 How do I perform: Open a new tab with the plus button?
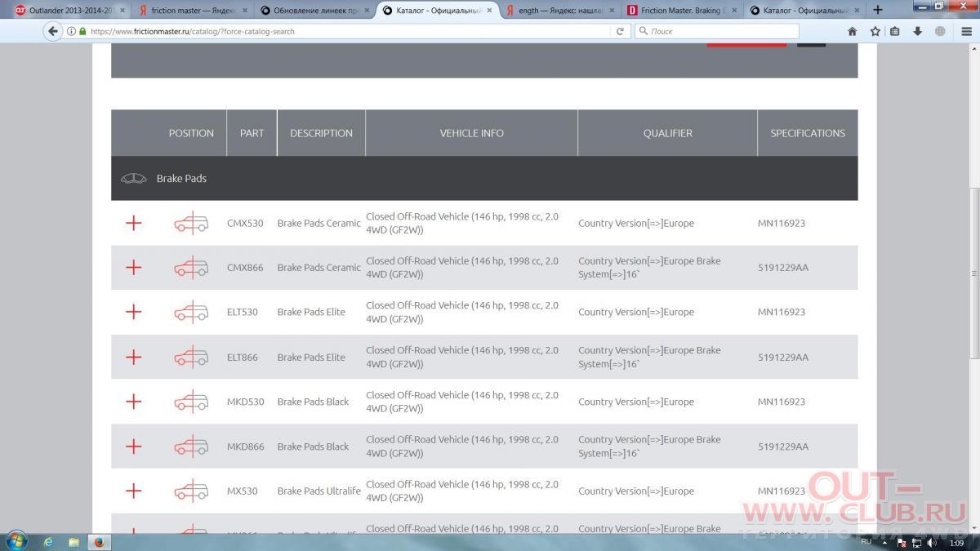click(x=878, y=10)
